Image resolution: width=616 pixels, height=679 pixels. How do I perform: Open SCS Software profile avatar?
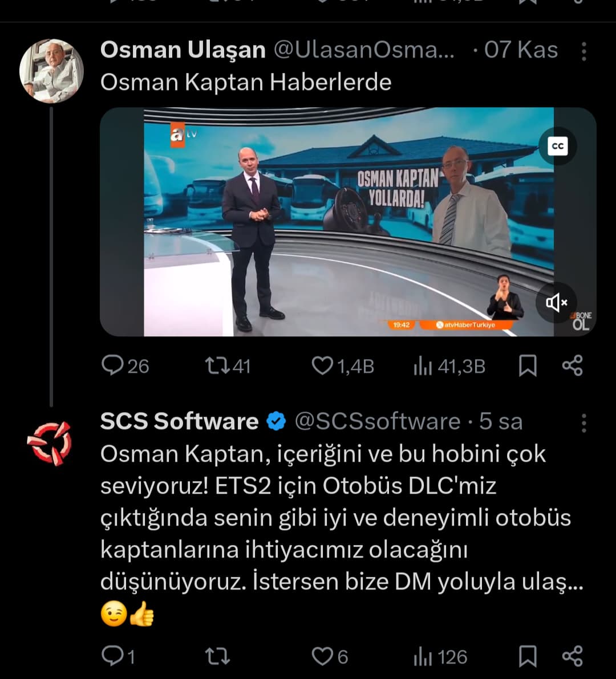click(x=50, y=443)
